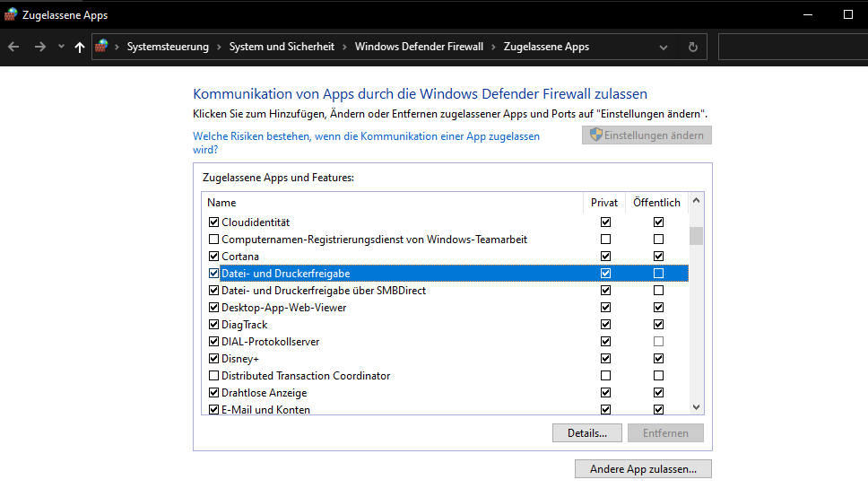Click Andere App zulassen button
The width and height of the screenshot is (868, 497).
click(643, 469)
